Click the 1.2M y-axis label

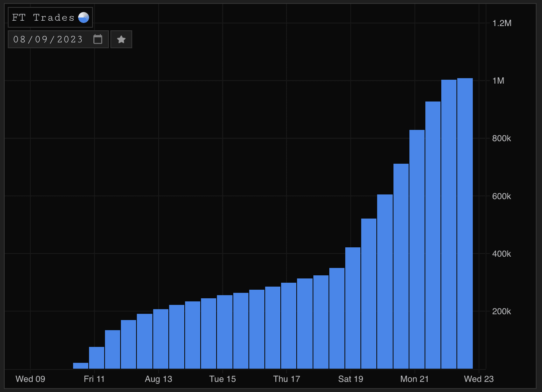(x=502, y=23)
